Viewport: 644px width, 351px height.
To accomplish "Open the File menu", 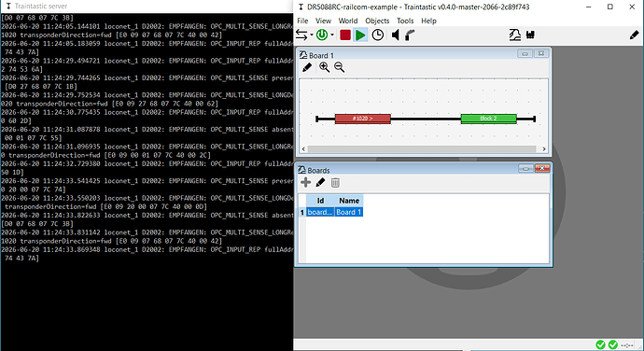I will 302,21.
